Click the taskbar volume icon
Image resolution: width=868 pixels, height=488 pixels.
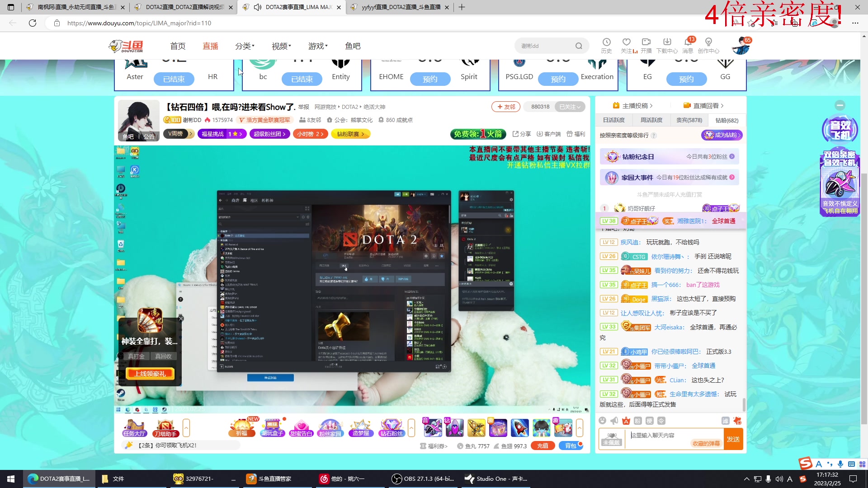779,479
